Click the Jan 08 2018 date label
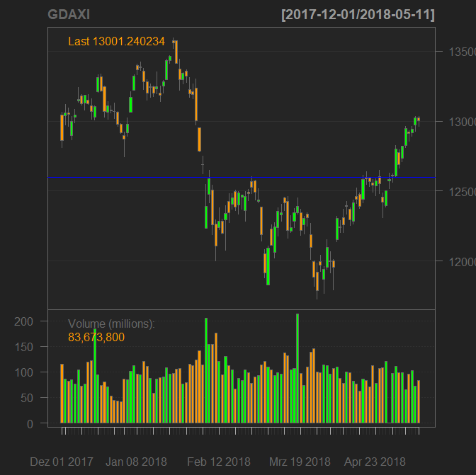476x475 pixels. (x=136, y=462)
